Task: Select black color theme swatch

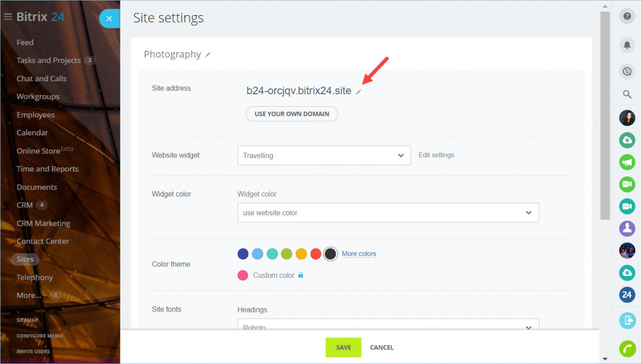Action: pyautogui.click(x=330, y=254)
